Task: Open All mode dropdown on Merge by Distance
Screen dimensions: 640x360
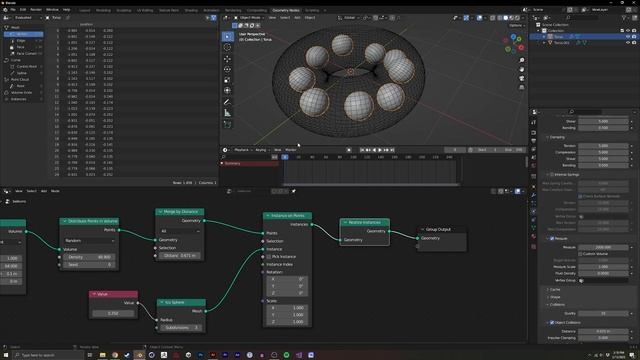Action: point(180,231)
